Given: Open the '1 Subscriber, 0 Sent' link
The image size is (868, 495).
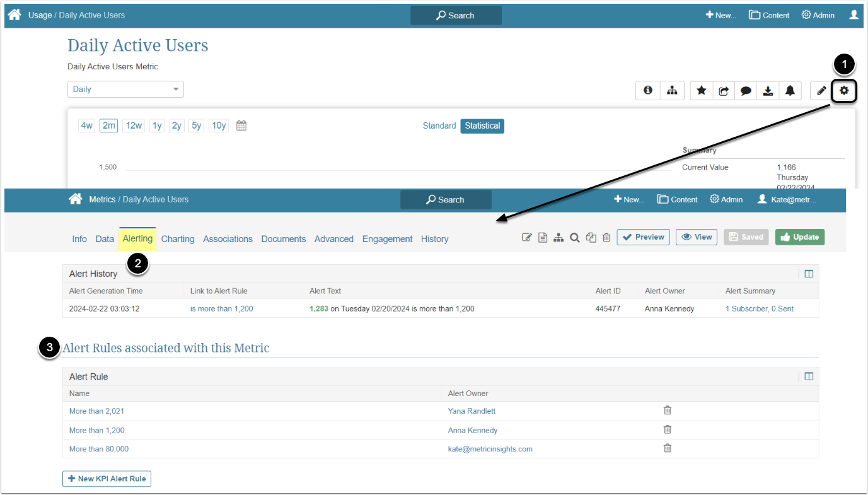Looking at the screenshot, I should 760,308.
